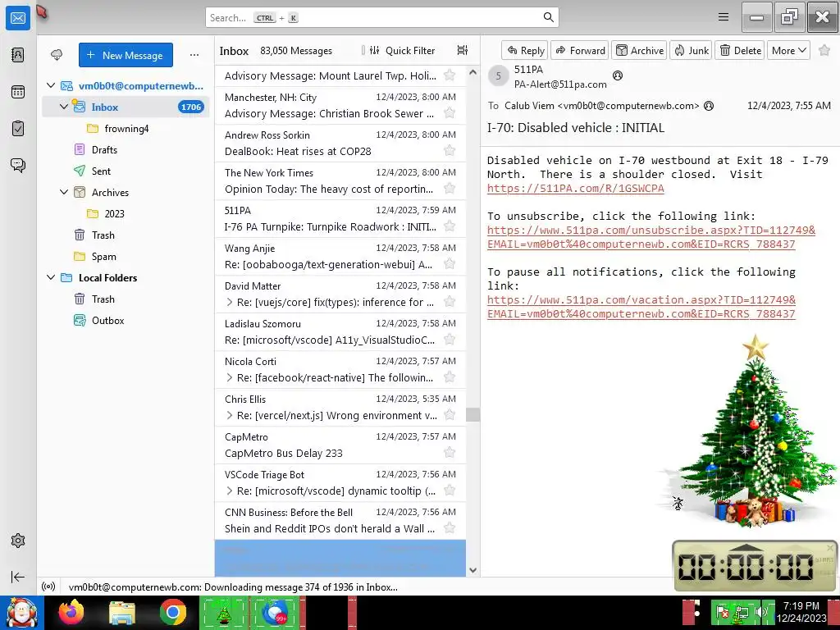840x630 pixels.
Task: Forward the open message
Action: pyautogui.click(x=580, y=50)
